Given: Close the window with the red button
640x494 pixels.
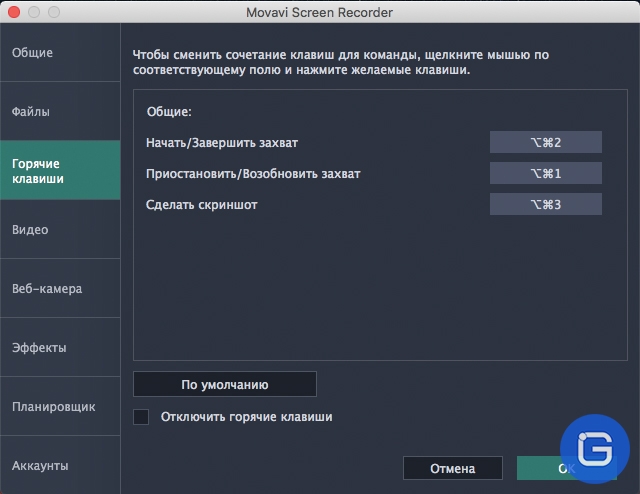Looking at the screenshot, I should click(x=14, y=12).
